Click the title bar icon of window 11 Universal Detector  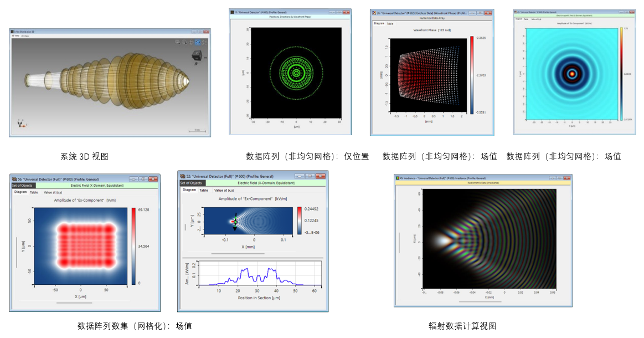point(232,12)
